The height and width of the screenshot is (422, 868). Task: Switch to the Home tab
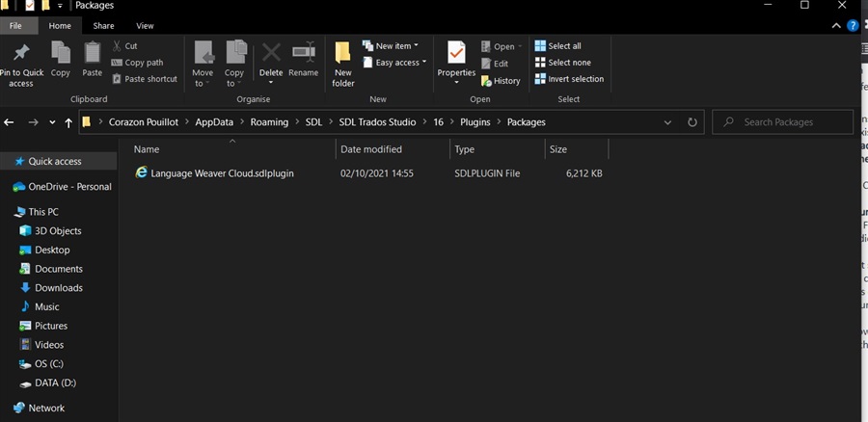coord(60,25)
